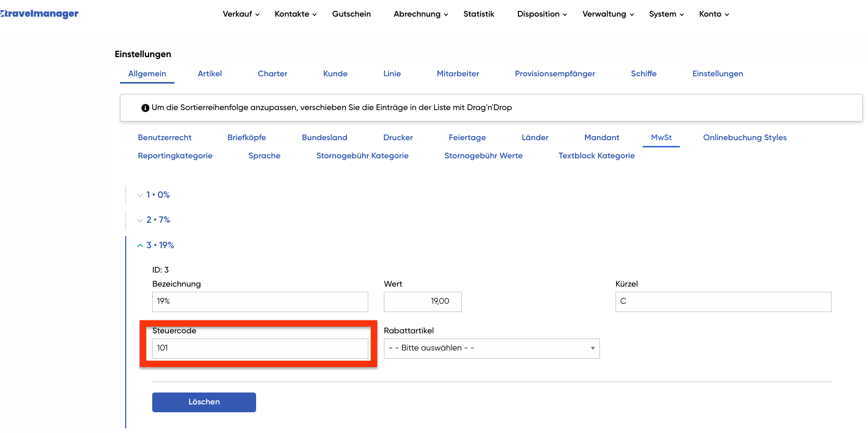Open the Bundesland sub-tab

325,138
